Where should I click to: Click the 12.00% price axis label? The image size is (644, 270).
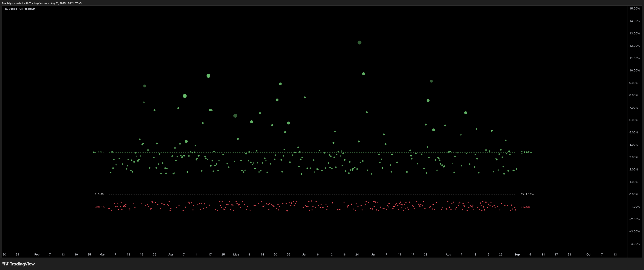[x=635, y=46]
